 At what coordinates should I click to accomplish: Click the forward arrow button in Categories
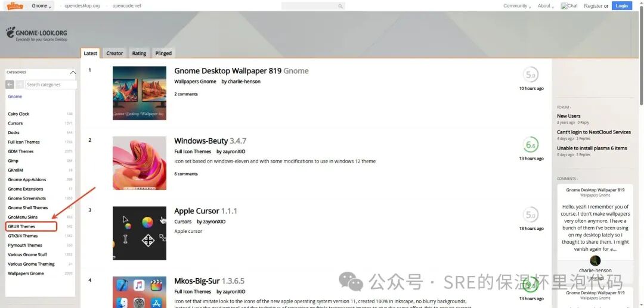(19, 85)
